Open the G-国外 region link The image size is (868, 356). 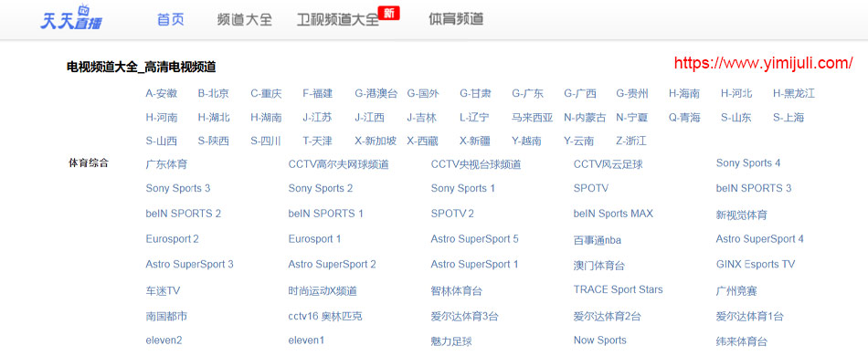point(423,93)
